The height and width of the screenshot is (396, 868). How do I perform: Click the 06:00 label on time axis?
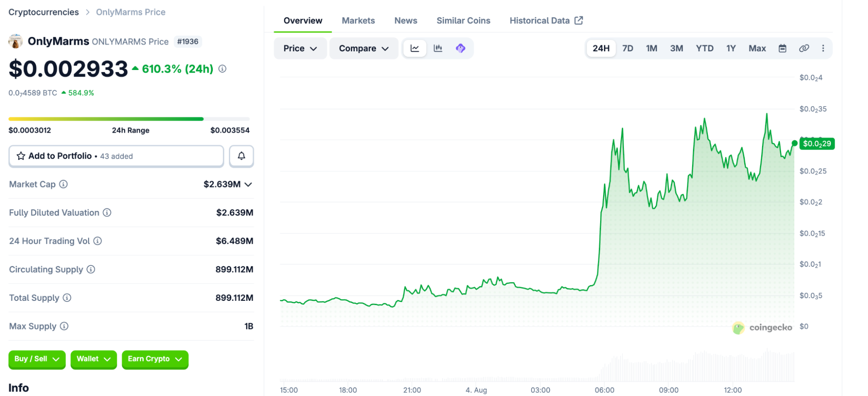pyautogui.click(x=604, y=390)
